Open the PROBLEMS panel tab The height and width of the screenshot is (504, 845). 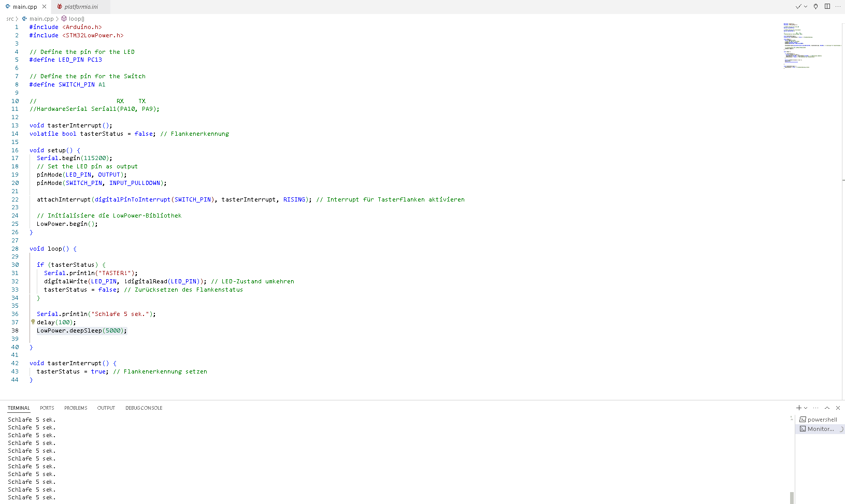click(76, 408)
